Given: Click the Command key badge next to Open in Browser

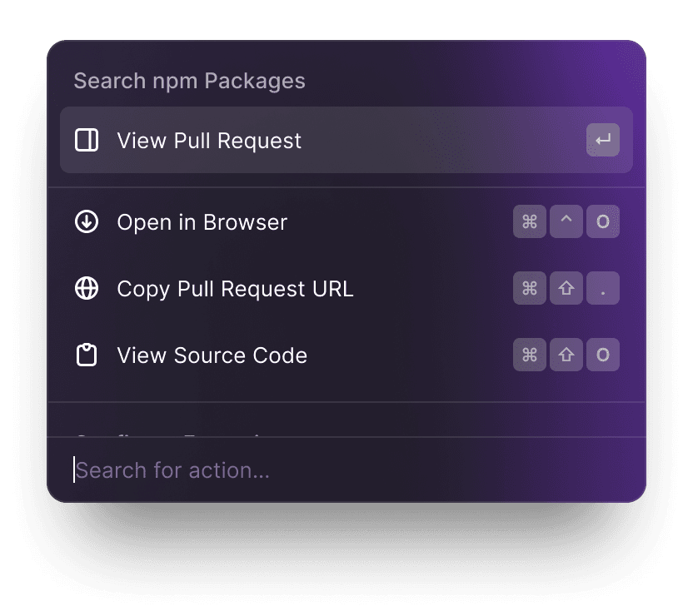Looking at the screenshot, I should click(530, 221).
